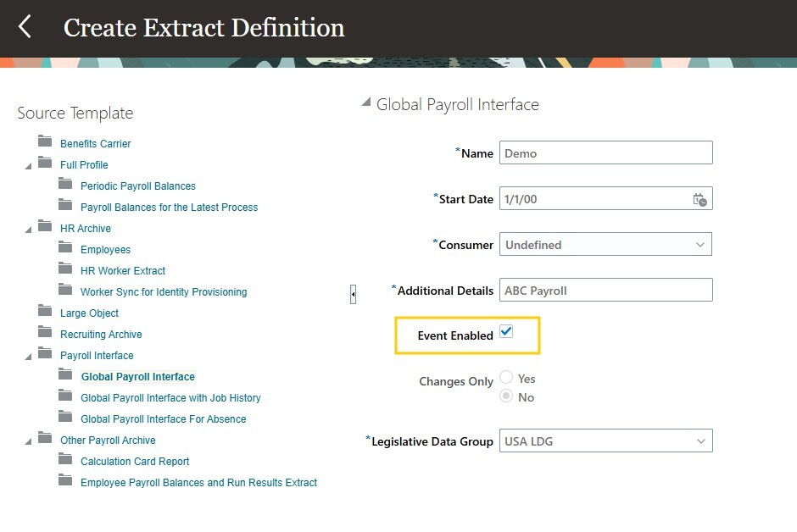Click inside the Name field showing Demo
Image resolution: width=797 pixels, height=532 pixels.
click(x=606, y=152)
